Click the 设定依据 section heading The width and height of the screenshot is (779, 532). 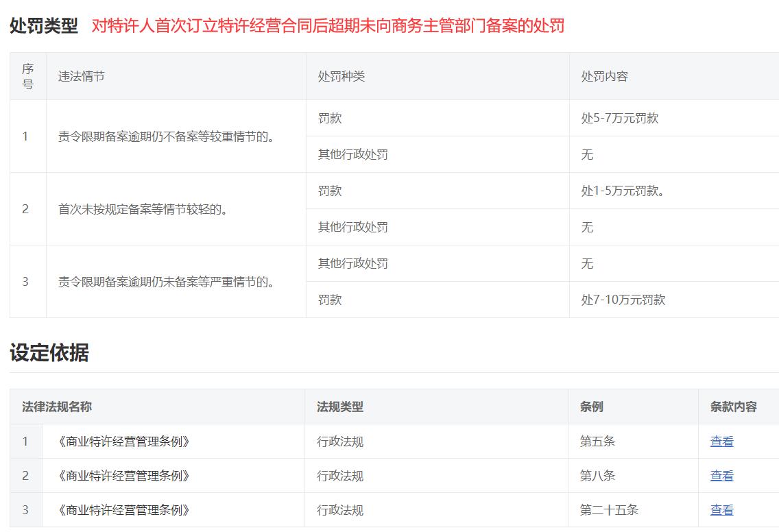[49, 353]
